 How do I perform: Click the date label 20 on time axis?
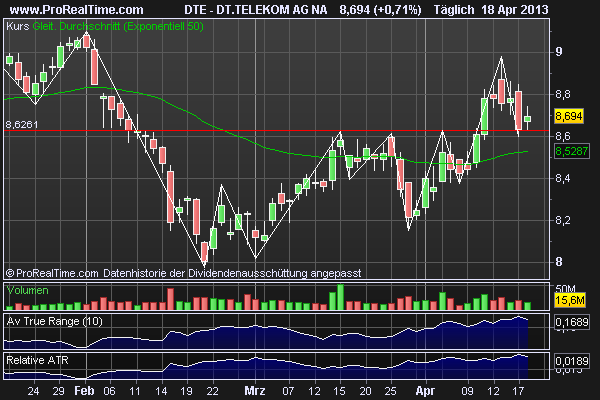click(365, 391)
